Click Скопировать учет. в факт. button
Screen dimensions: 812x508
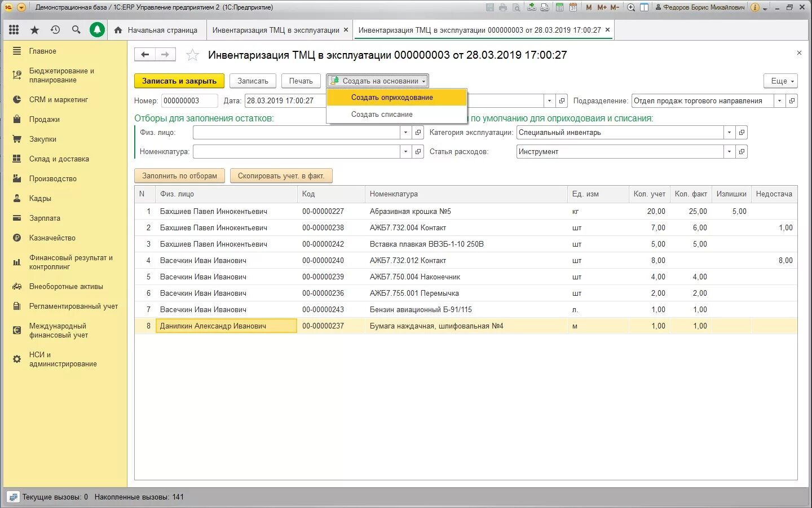click(x=281, y=176)
